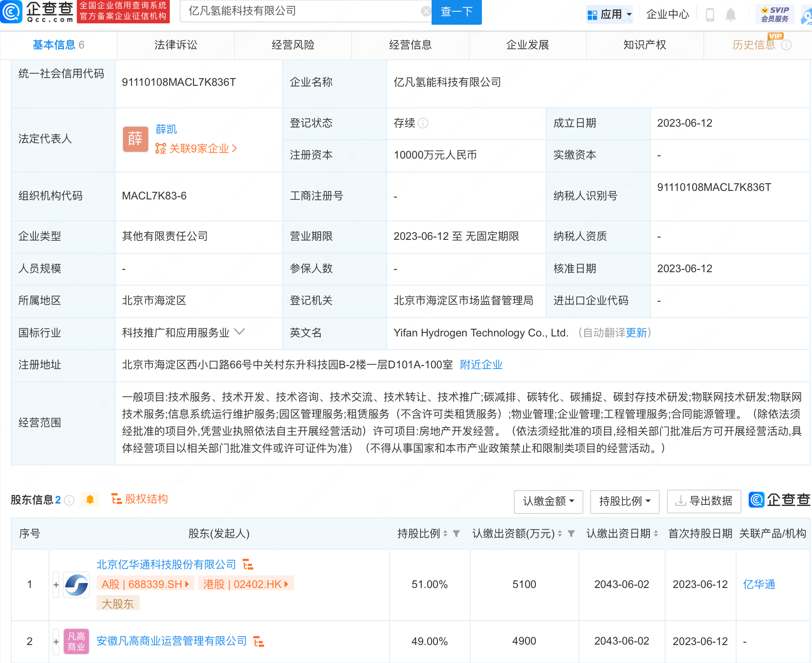Click the 企查查 logo beside export button
The width and height of the screenshot is (812, 663).
pos(780,500)
